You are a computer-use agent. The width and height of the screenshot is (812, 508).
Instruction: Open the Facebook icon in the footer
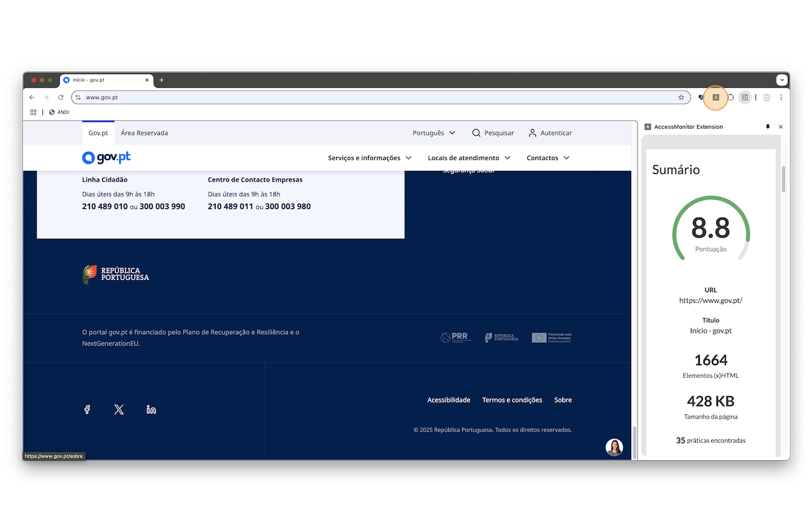click(x=87, y=410)
